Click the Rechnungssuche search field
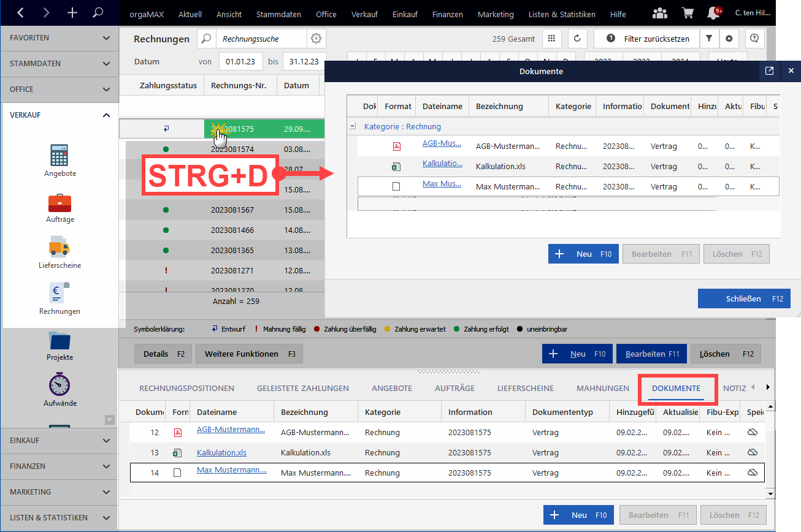This screenshot has width=801, height=532. pyautogui.click(x=261, y=39)
